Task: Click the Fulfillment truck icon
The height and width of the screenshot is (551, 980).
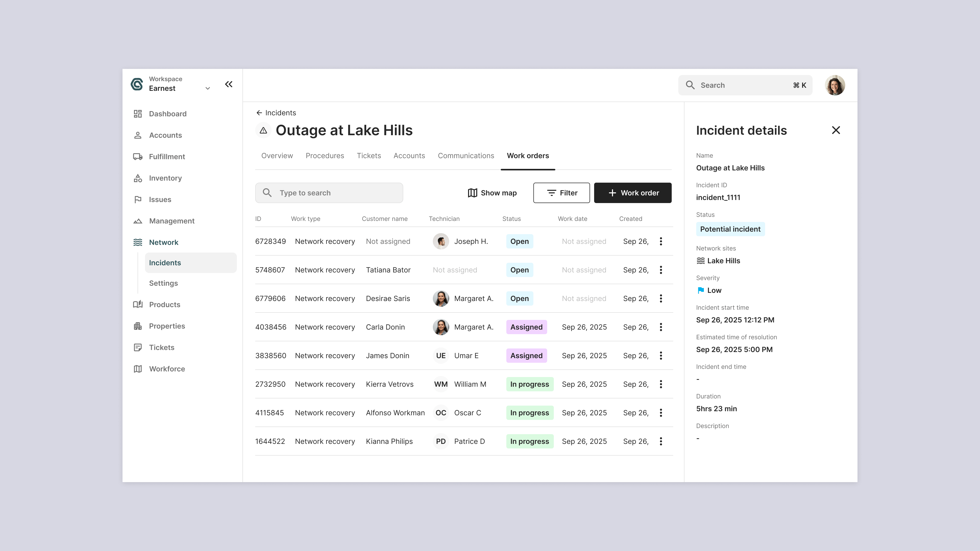Action: pos(138,157)
